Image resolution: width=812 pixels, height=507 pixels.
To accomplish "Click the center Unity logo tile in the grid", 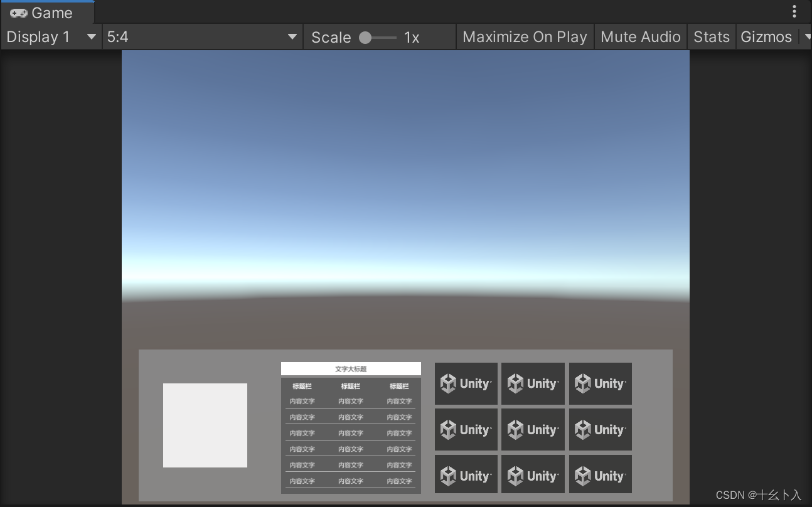I will 533,430.
